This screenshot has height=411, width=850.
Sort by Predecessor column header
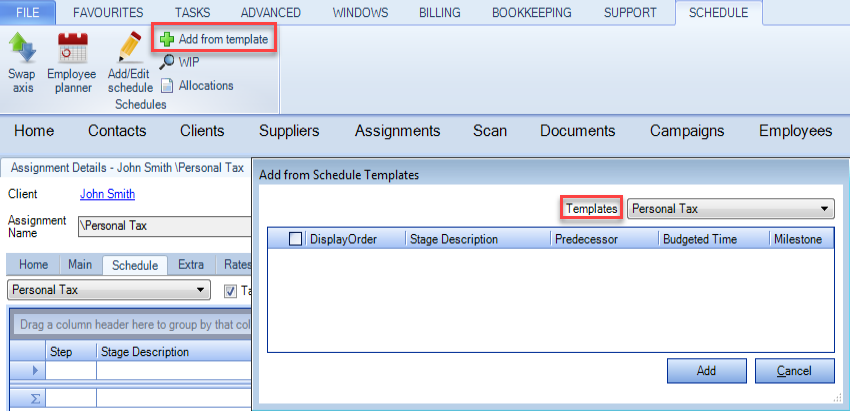pos(604,239)
